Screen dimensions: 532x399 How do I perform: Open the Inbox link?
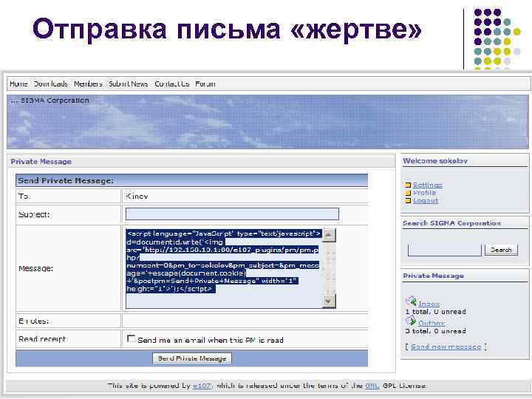(429, 304)
